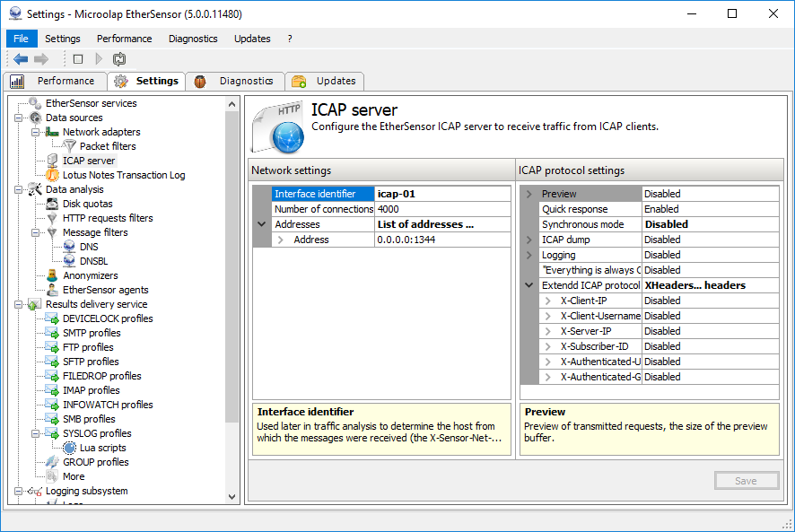Click the DNSBL globe icon
This screenshot has width=795, height=532.
[x=69, y=261]
